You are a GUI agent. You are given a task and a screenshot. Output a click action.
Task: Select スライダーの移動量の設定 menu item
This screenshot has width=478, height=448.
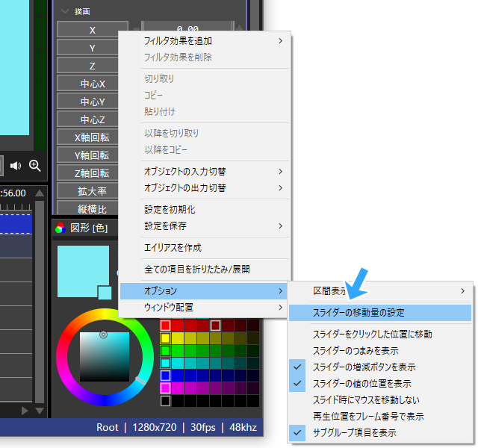(x=358, y=312)
